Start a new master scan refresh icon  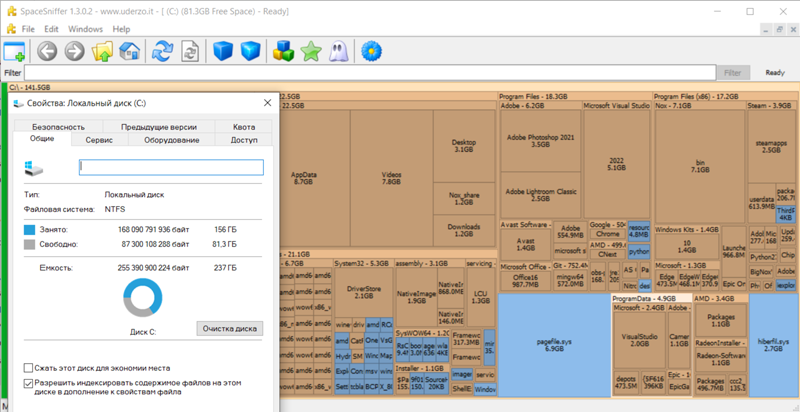163,52
